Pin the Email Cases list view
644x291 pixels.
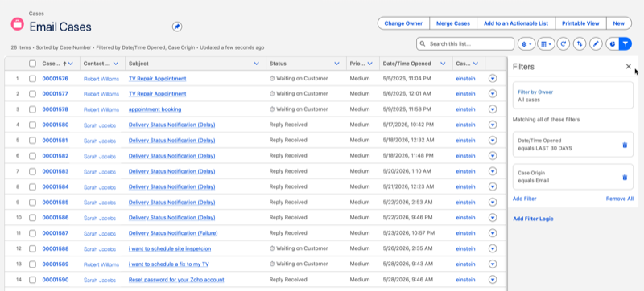point(177,27)
